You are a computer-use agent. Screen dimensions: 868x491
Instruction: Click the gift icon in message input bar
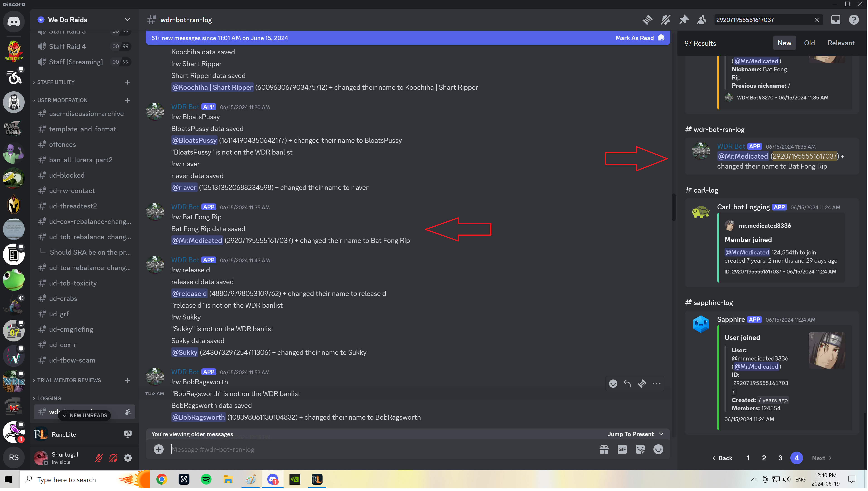tap(603, 450)
